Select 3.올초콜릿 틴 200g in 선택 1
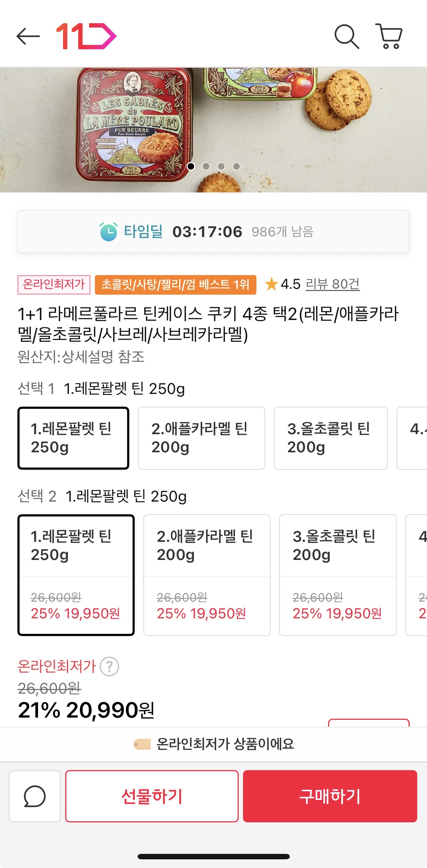Viewport: 427px width, 868px height. (x=330, y=438)
